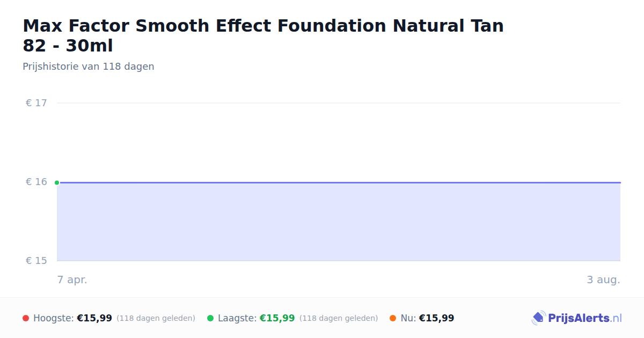Screen dimensions: 644x338
Task: Click the € 17 y-axis label
Action: tap(36, 102)
